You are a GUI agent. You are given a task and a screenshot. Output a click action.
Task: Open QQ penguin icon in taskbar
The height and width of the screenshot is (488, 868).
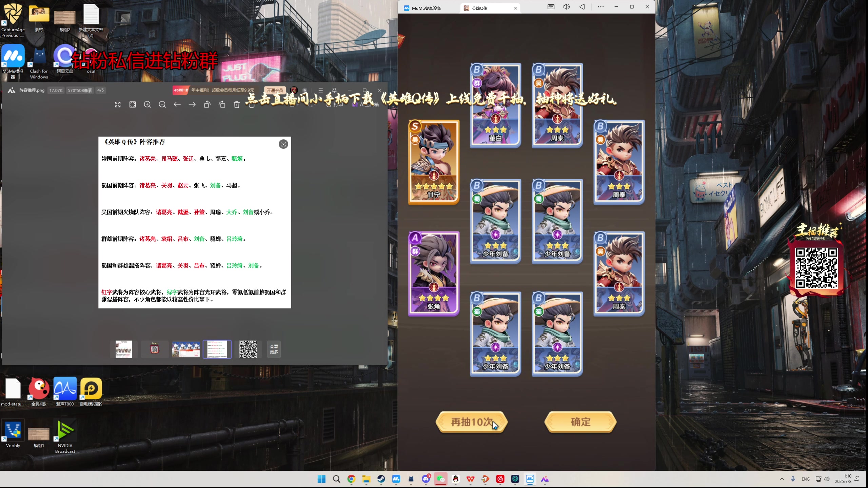tap(455, 479)
